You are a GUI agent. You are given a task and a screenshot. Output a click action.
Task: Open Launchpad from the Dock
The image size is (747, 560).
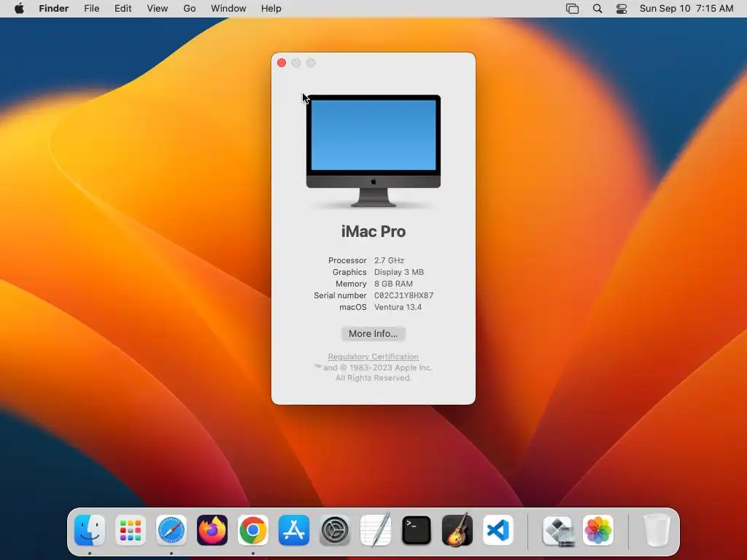click(131, 530)
